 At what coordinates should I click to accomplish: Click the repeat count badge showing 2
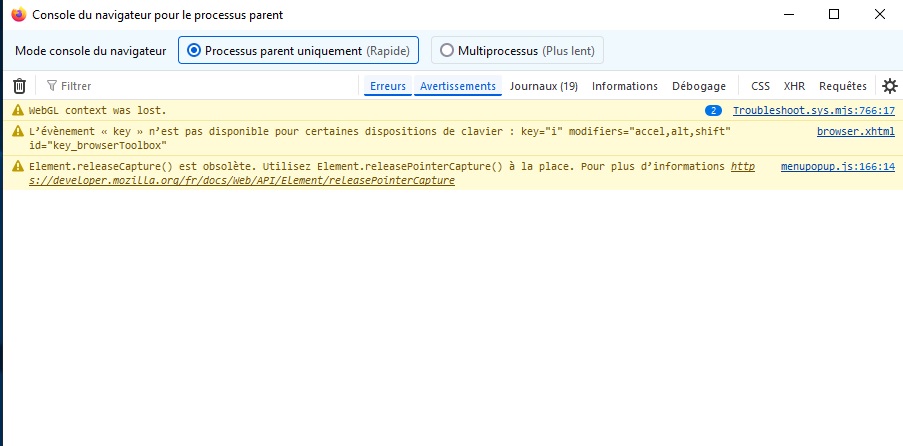pos(713,110)
